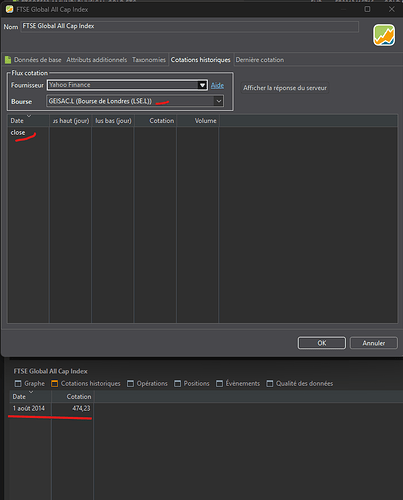Switch to Attributs additionnels tab
This screenshot has height=500, width=403.
tap(97, 60)
